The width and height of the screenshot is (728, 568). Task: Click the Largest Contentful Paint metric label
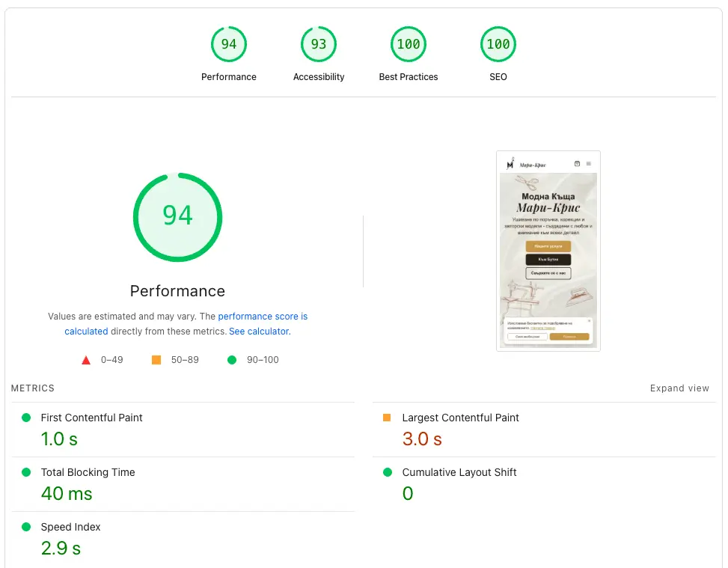pyautogui.click(x=460, y=418)
